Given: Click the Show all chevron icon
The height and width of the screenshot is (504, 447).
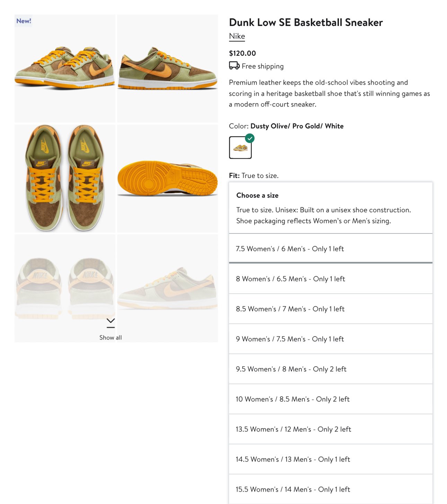Looking at the screenshot, I should click(111, 323).
